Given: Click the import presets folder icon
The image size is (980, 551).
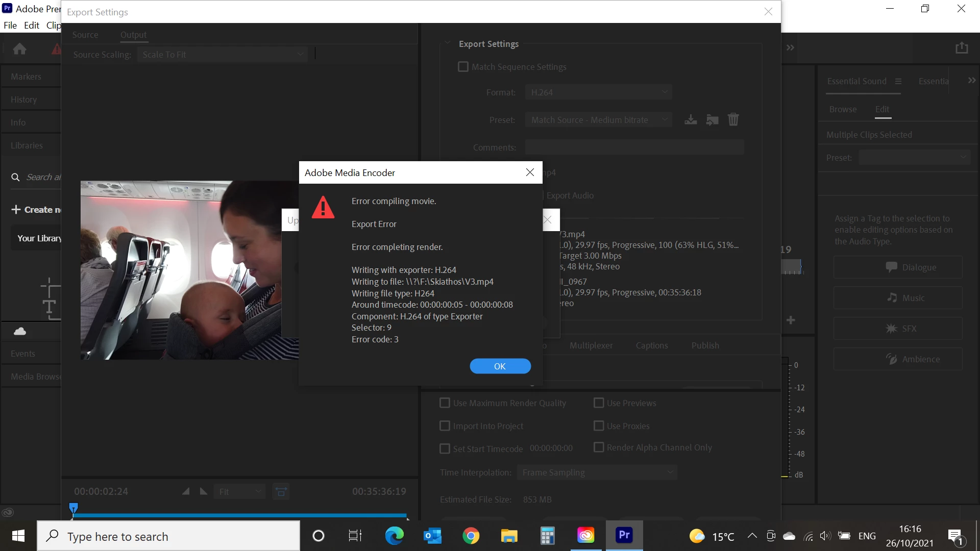Looking at the screenshot, I should pyautogui.click(x=712, y=120).
